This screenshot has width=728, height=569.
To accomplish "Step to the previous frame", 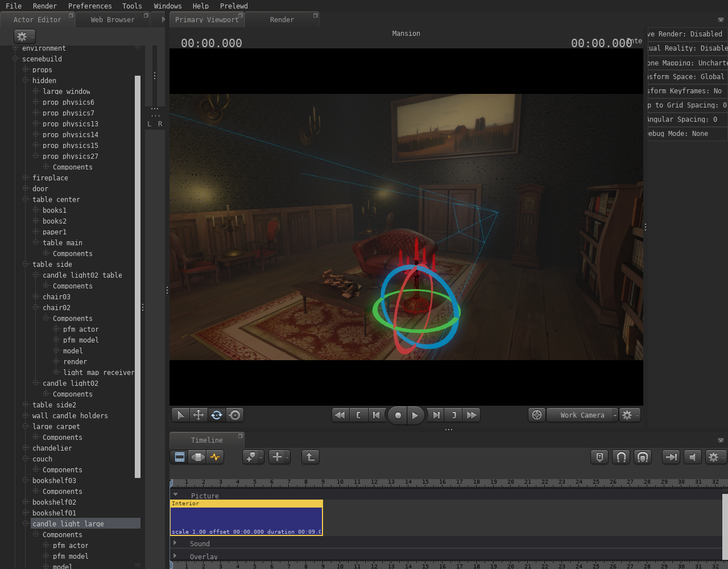I will [377, 415].
